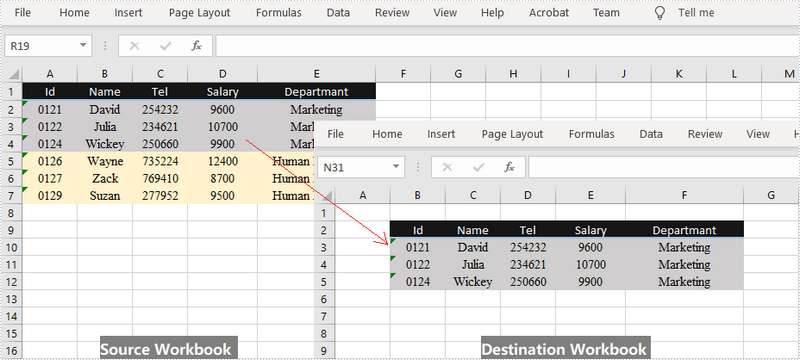Select column F header in destination workbook

click(x=684, y=195)
